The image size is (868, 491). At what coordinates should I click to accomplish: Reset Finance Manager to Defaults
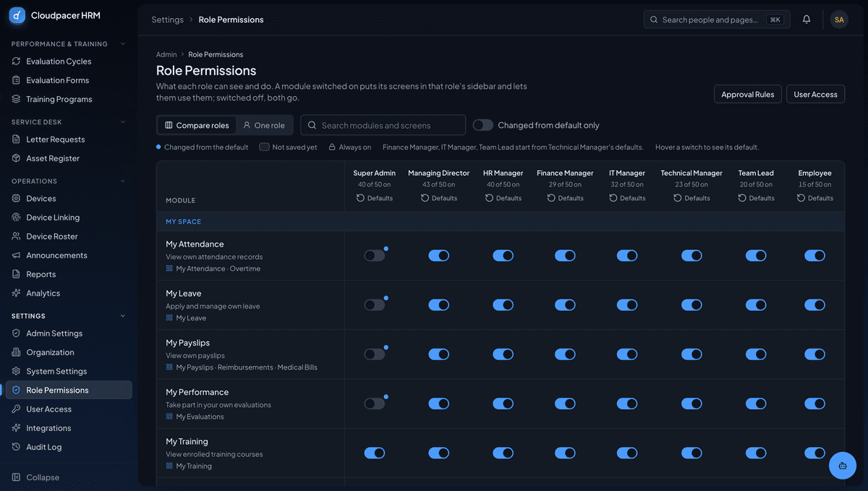(x=565, y=198)
